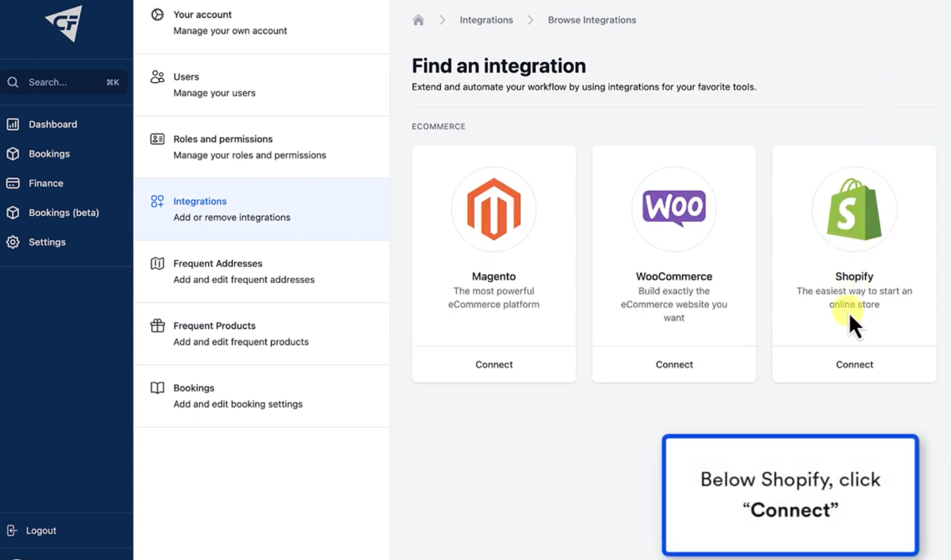Viewport: 951px width, 560px height.
Task: Click the home icon in breadcrumb
Action: 419,20
